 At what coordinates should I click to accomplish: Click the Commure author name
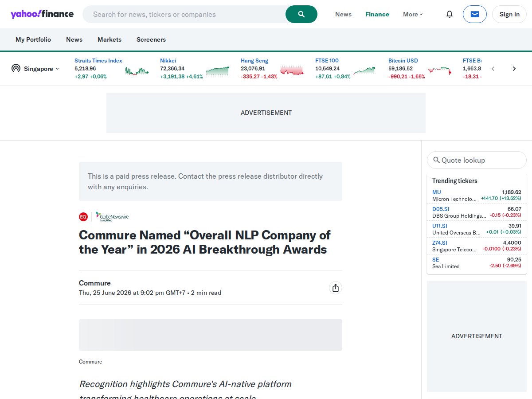(x=95, y=283)
